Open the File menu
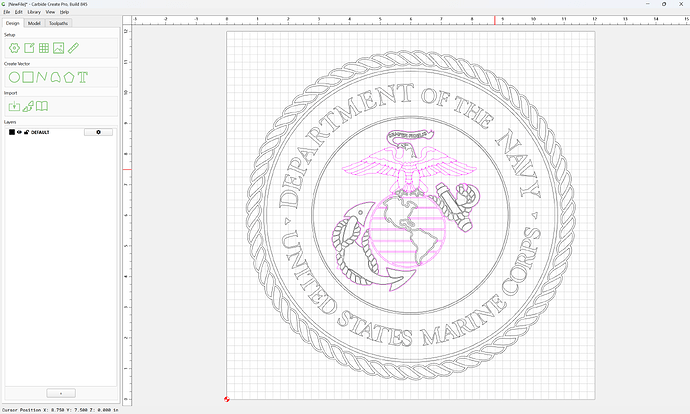This screenshot has width=690, height=414. 7,12
